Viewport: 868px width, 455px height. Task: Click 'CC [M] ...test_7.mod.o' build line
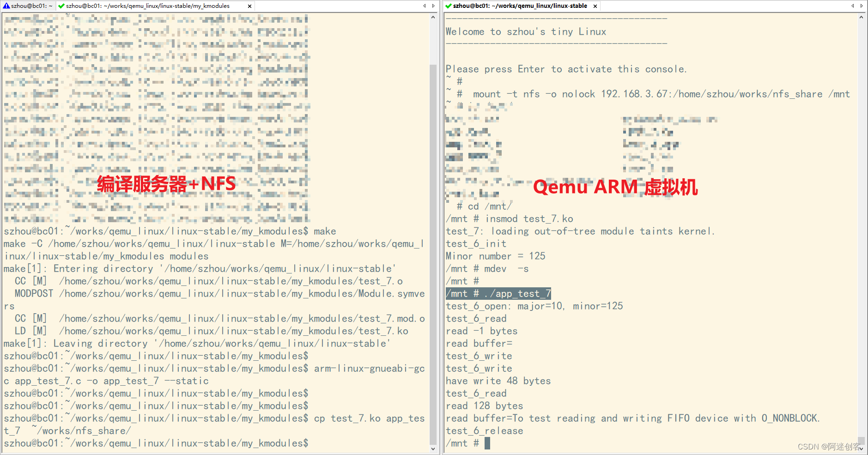coord(220,318)
